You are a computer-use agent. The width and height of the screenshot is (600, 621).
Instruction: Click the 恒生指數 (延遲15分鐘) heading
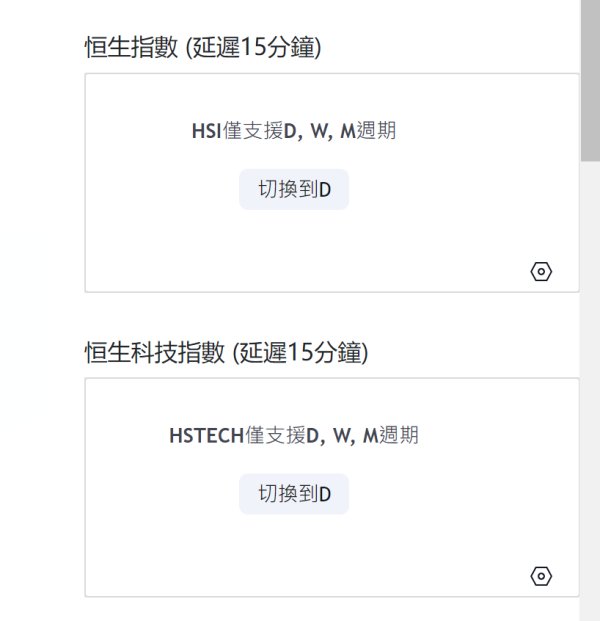(x=203, y=47)
